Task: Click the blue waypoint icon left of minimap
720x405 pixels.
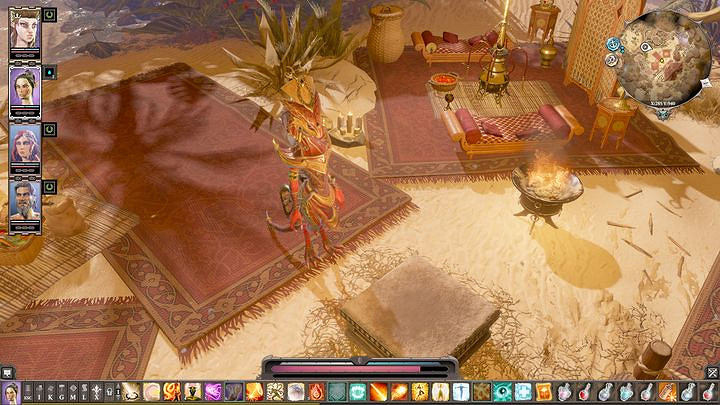Action: click(x=611, y=44)
